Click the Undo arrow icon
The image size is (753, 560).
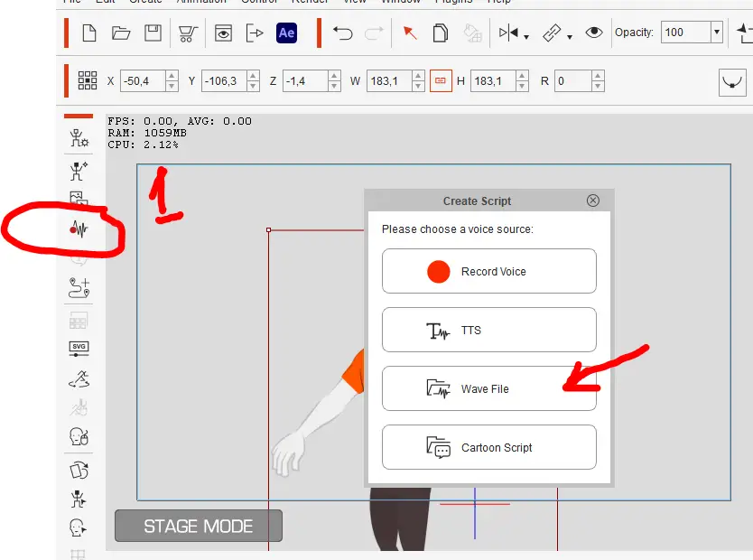coord(343,33)
